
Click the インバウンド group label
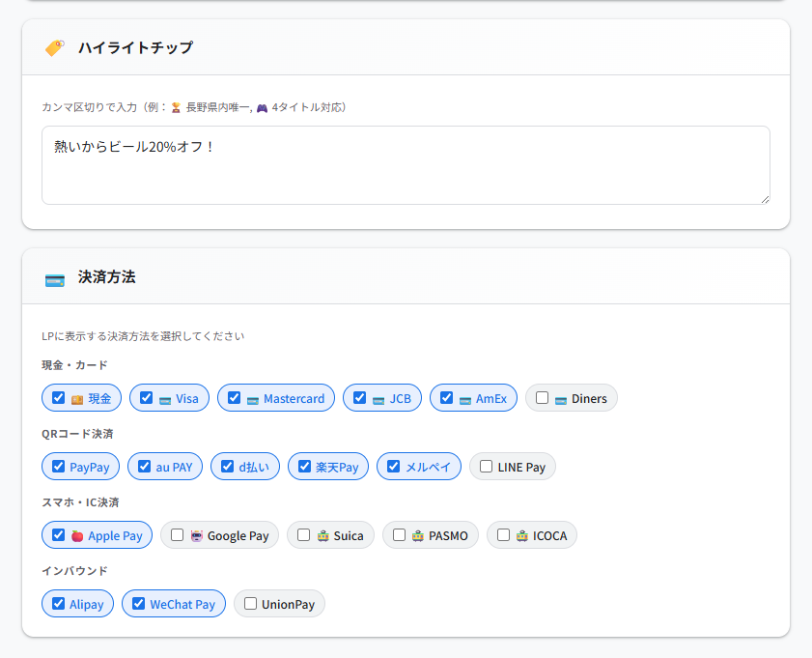coord(74,571)
